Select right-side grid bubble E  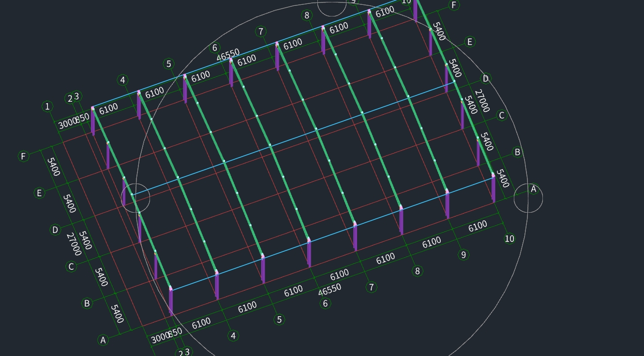pyautogui.click(x=470, y=42)
